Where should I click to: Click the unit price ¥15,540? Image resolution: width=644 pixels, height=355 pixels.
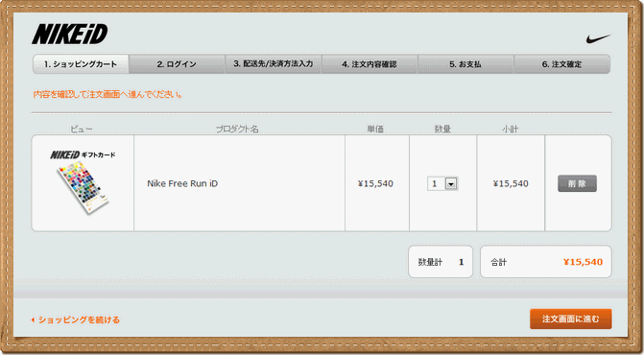tap(375, 183)
